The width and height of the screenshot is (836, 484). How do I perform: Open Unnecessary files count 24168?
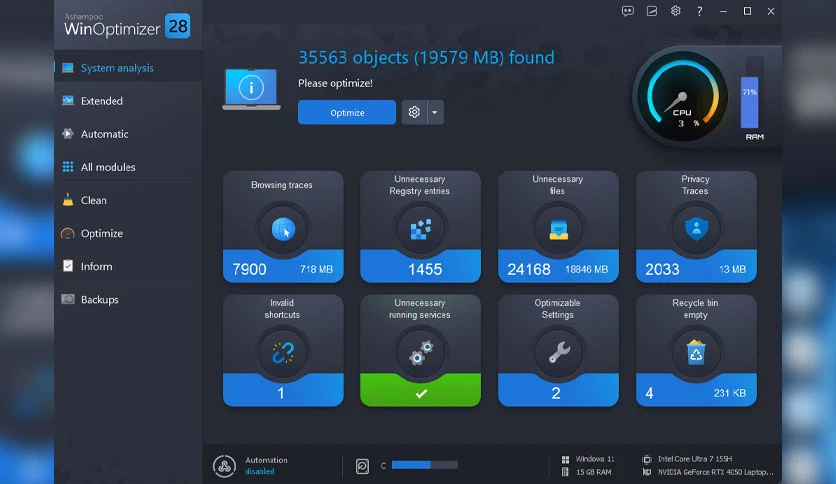(x=528, y=269)
